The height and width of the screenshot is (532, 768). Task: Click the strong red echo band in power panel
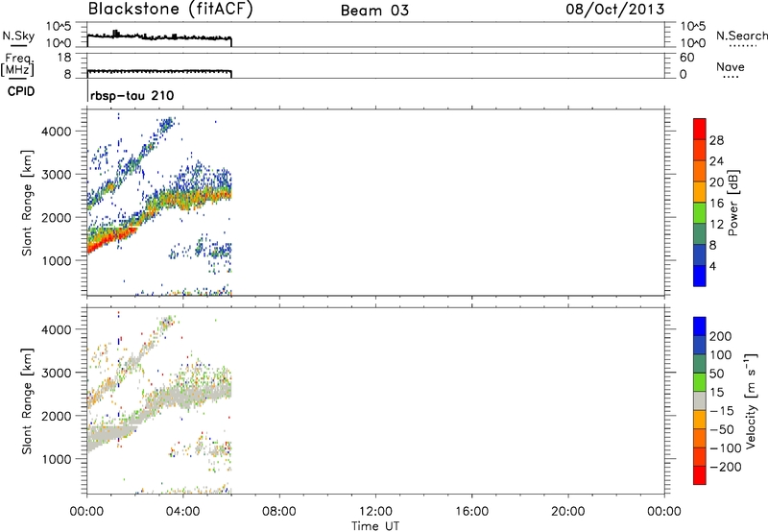110,239
